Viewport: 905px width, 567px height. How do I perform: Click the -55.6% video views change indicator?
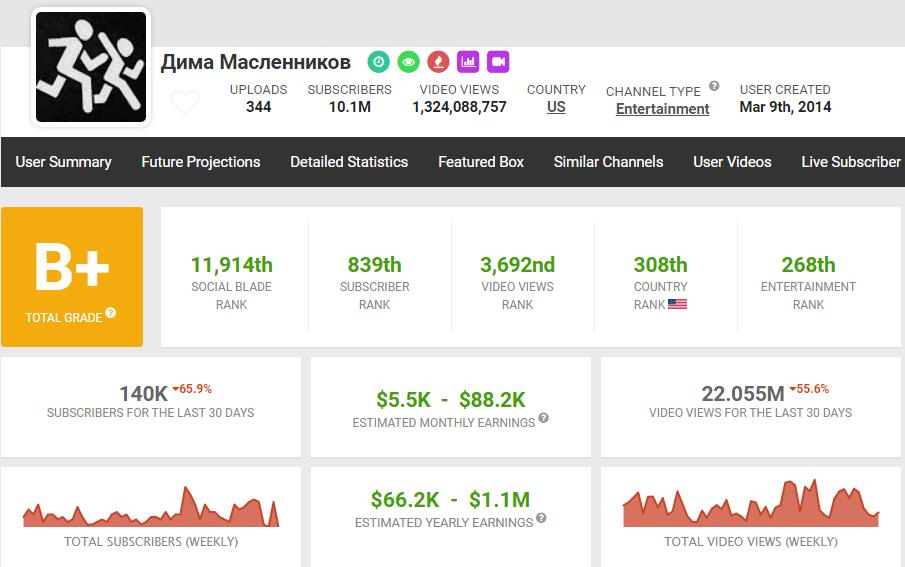coord(809,389)
